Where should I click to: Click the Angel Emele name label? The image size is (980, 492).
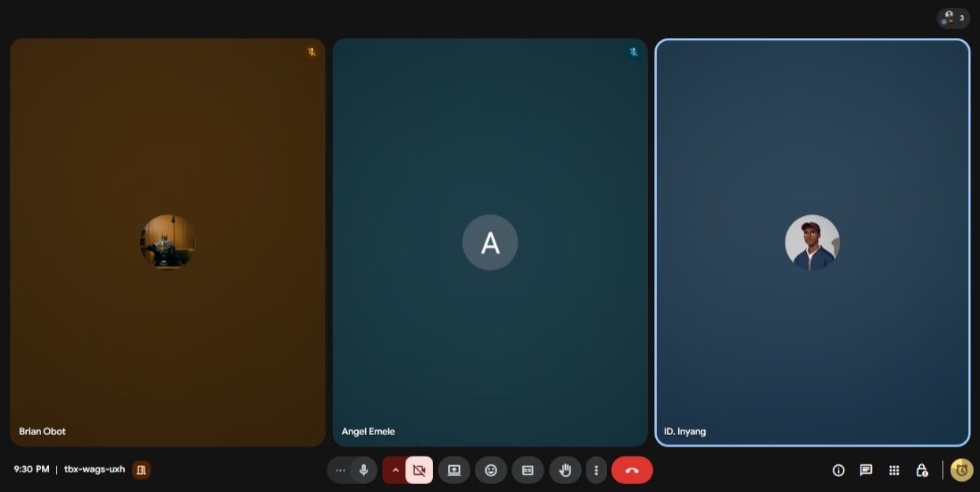tap(368, 431)
